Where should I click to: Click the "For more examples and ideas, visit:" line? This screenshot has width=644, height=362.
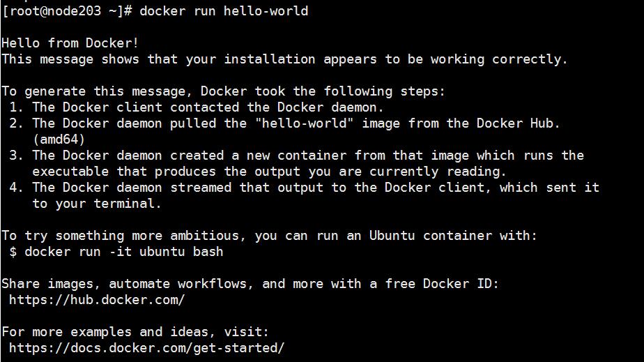point(135,332)
